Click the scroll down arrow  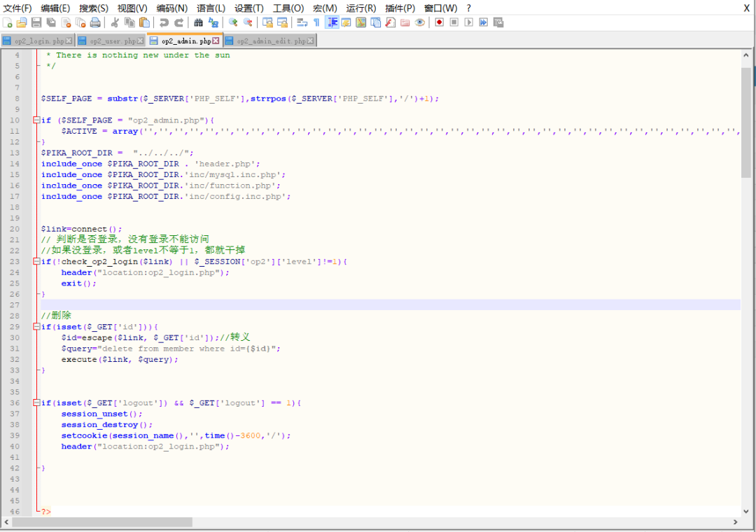pyautogui.click(x=746, y=511)
